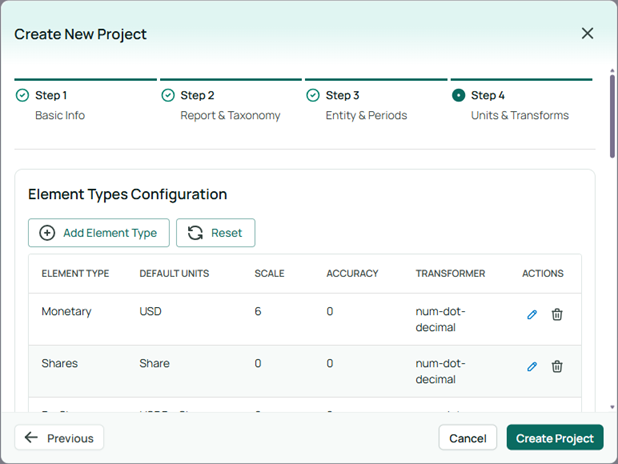Select the USD default units cell

[x=150, y=311]
